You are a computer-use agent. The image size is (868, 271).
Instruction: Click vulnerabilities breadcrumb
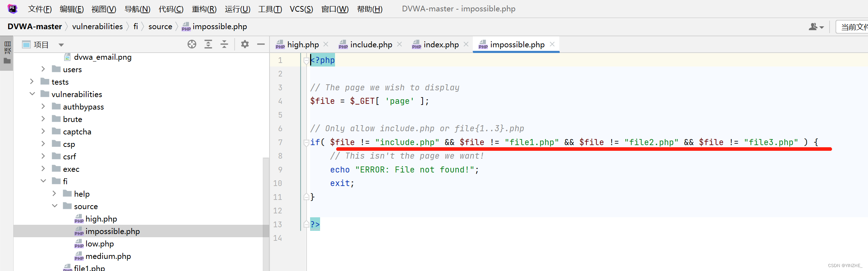coord(97,26)
